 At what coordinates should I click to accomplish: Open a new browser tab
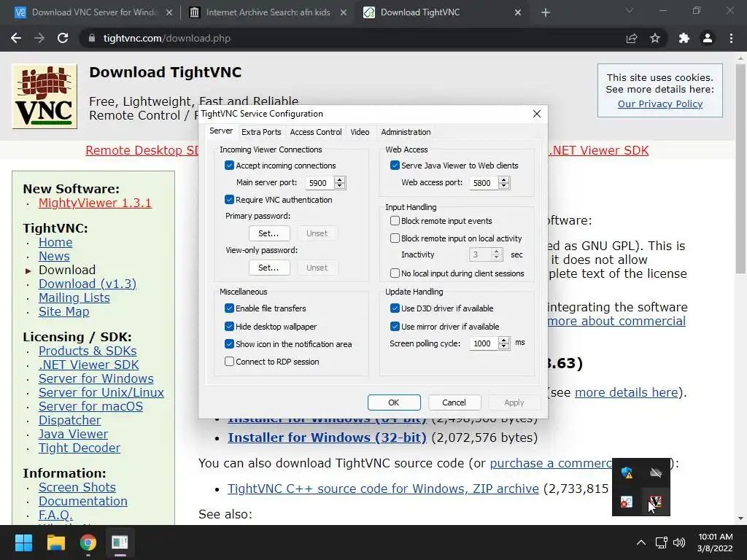[546, 13]
